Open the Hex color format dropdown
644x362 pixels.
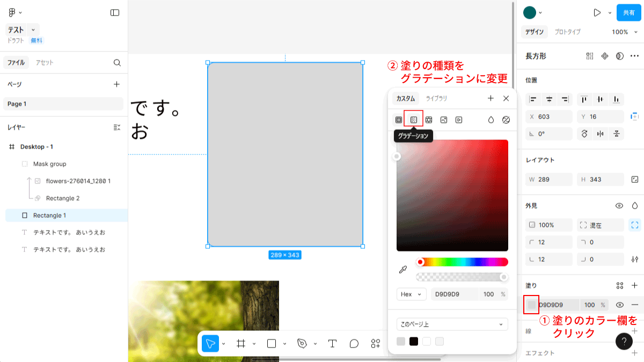[411, 294]
